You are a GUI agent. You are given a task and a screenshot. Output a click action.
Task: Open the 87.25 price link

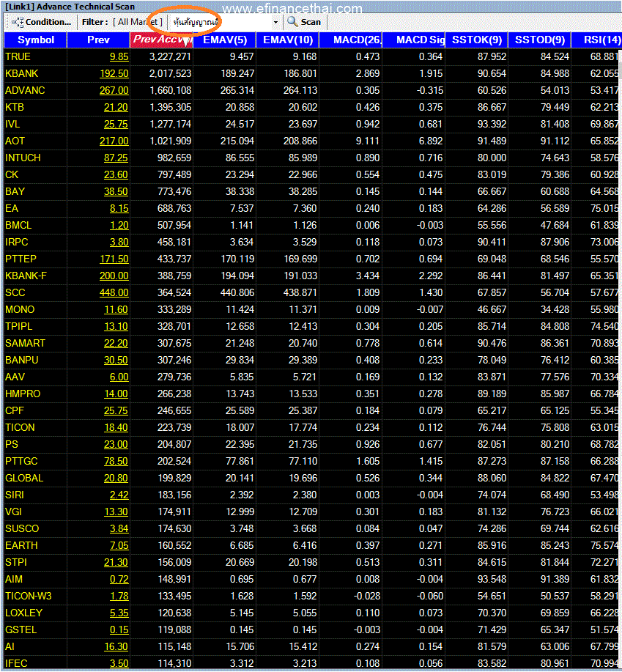pos(116,158)
